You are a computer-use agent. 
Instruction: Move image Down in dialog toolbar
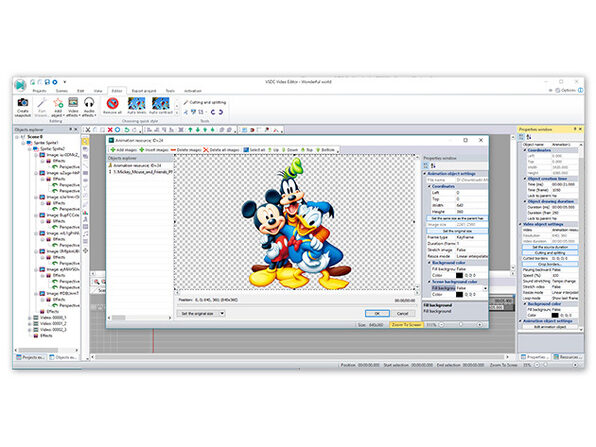click(x=290, y=150)
